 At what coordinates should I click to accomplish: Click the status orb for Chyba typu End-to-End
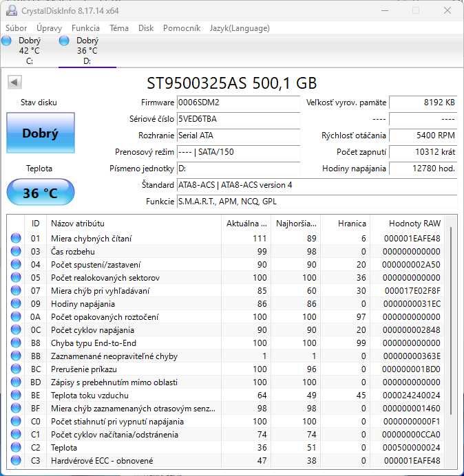[x=16, y=343]
